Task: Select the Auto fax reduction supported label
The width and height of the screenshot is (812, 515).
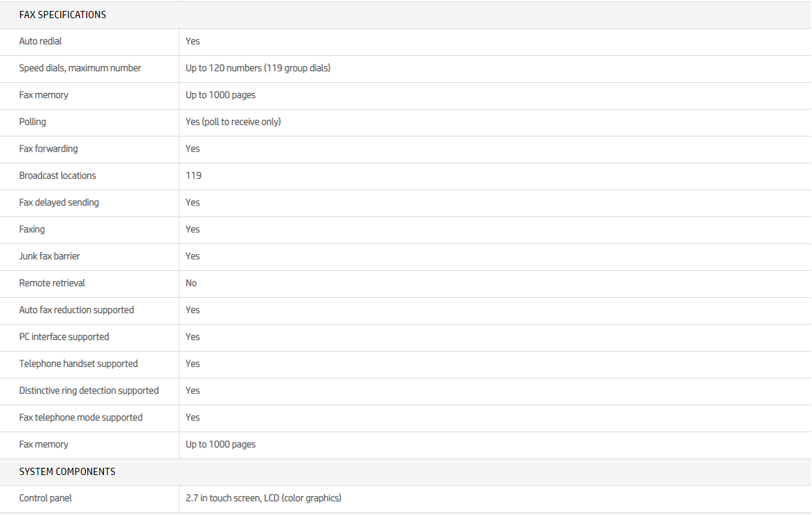Action: 76,310
